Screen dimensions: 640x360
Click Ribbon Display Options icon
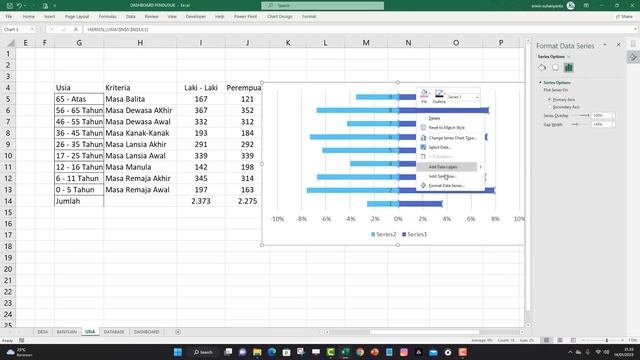(586, 6)
